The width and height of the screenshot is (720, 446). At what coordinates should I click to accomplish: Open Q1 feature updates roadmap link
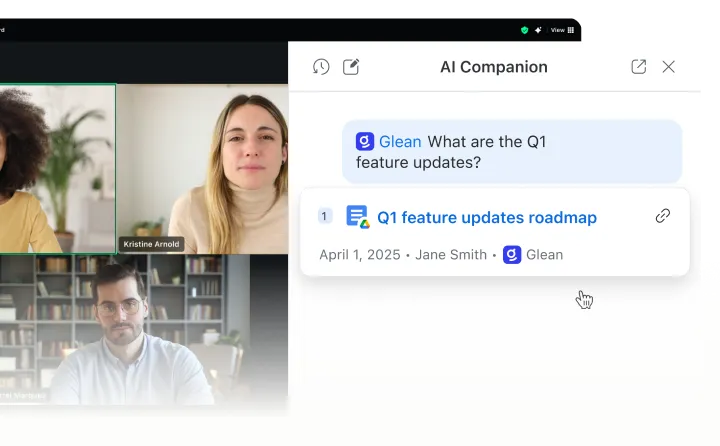(x=487, y=217)
